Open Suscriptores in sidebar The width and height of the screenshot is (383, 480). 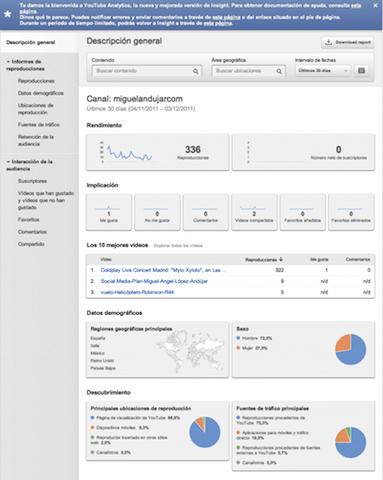click(x=32, y=181)
